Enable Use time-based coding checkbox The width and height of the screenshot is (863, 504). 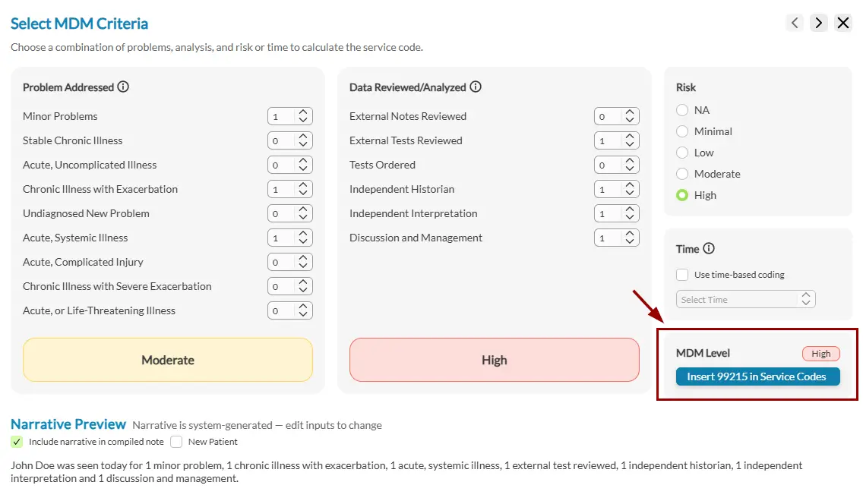point(682,275)
